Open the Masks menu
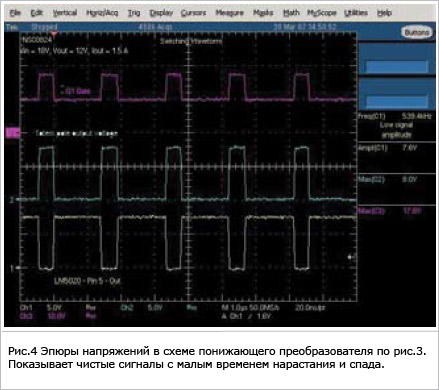This screenshot has height=390, width=439. coord(263,13)
